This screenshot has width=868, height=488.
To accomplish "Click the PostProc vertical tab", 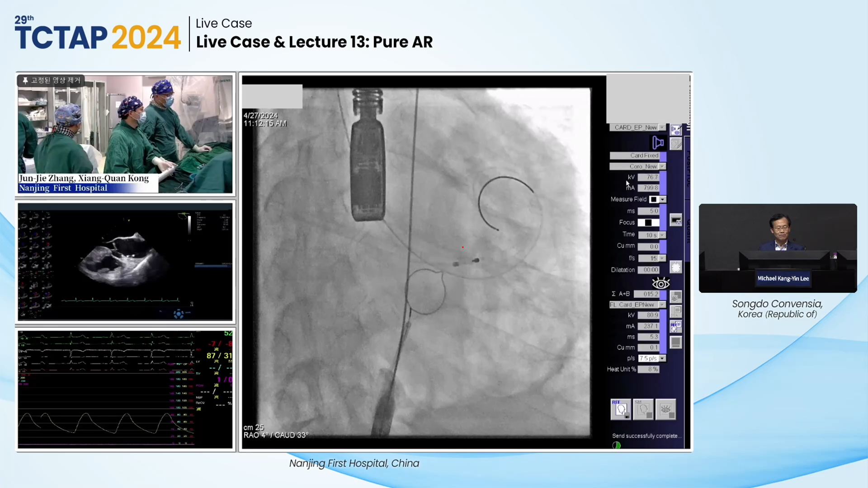I will [688, 168].
